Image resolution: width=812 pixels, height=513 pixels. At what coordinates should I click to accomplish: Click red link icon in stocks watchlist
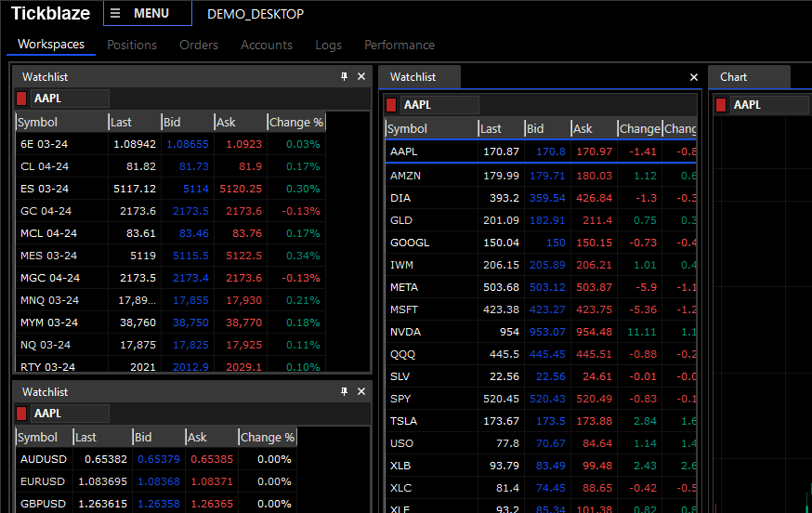[391, 105]
